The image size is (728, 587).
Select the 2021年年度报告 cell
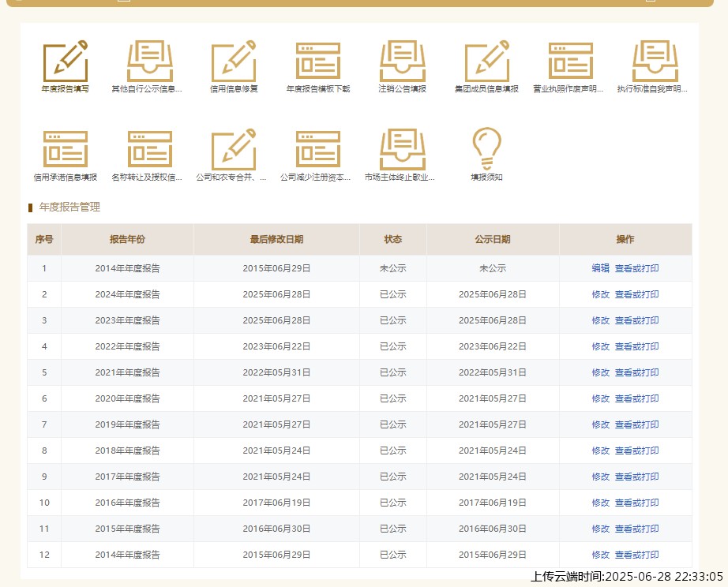click(x=127, y=372)
